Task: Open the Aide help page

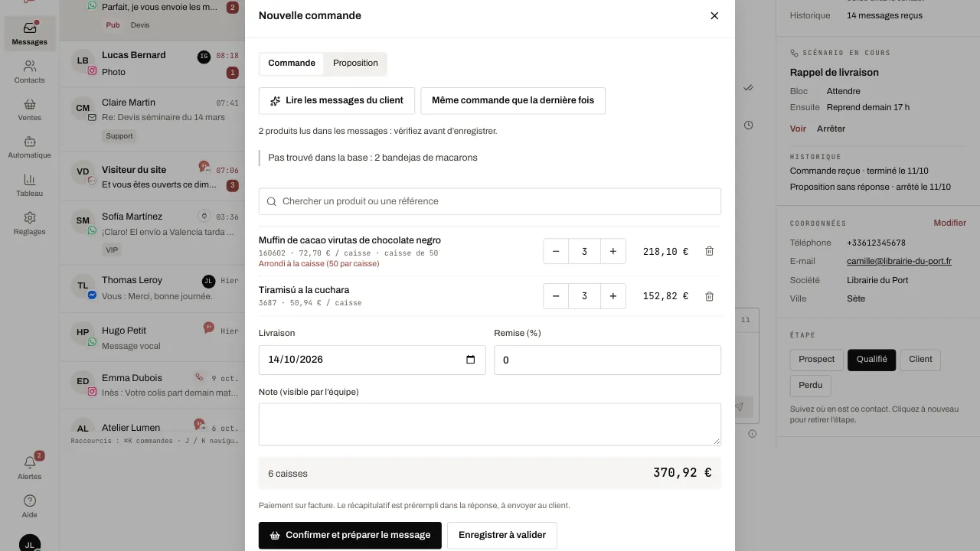Action: (x=30, y=507)
